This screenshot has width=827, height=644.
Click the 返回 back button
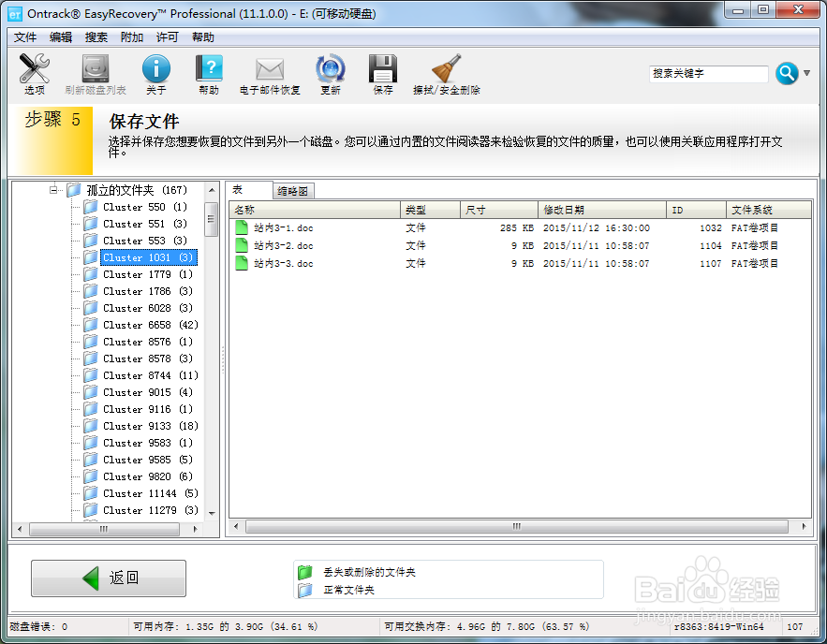pos(109,578)
